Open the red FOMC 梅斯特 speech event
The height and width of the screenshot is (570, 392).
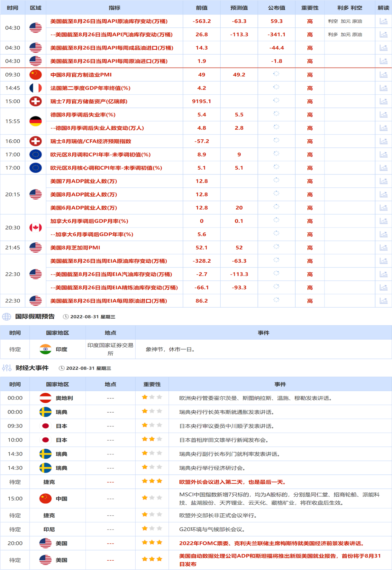click(272, 543)
